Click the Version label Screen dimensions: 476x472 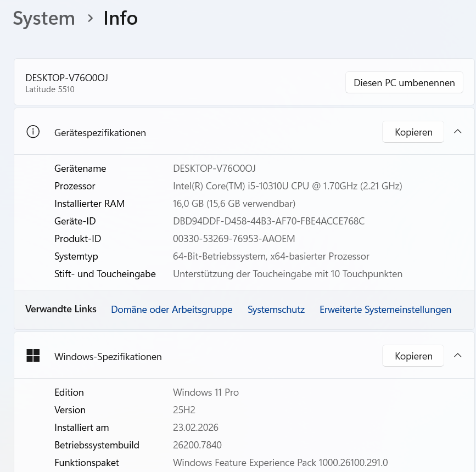[x=70, y=410]
